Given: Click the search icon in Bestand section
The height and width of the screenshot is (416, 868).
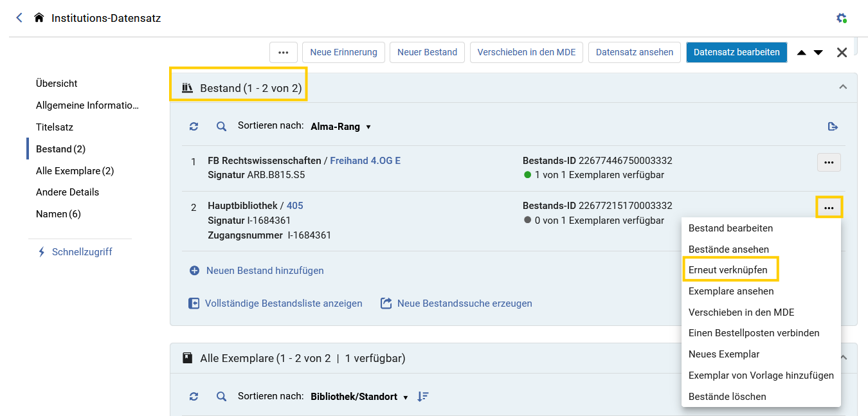Looking at the screenshot, I should pos(221,127).
